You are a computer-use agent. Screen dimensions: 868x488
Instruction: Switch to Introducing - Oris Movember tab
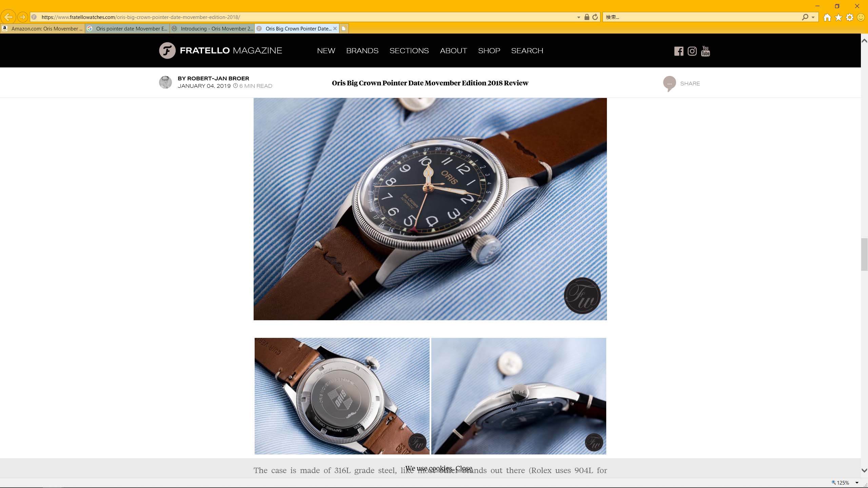pos(212,29)
